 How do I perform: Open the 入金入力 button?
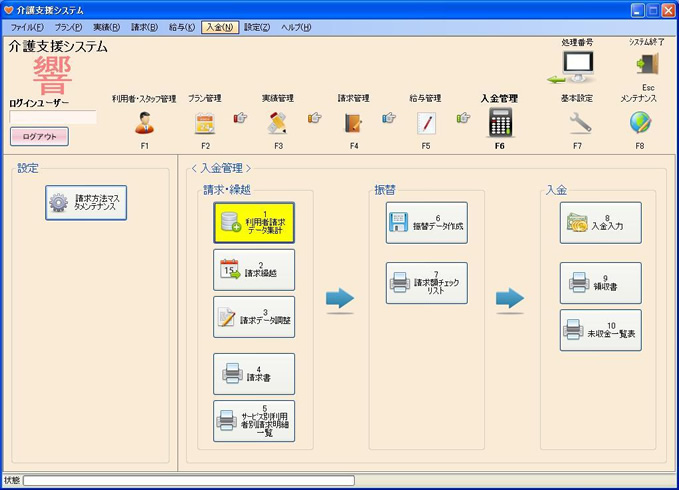point(600,223)
